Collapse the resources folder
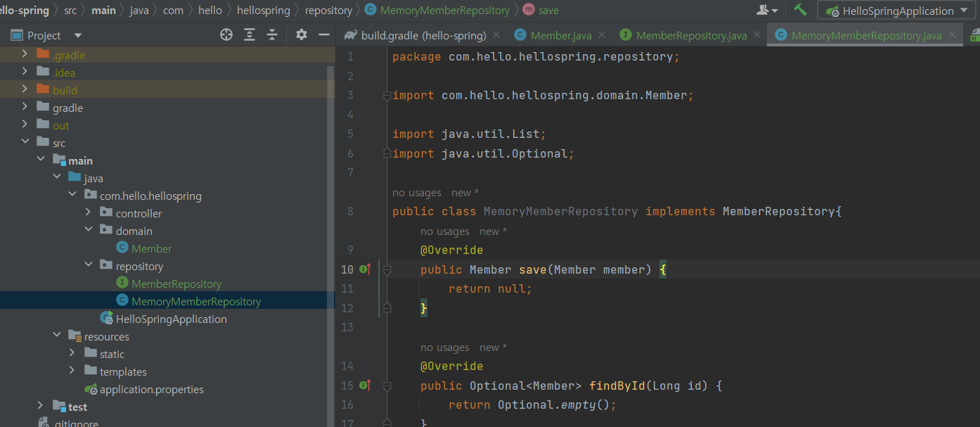Image resolution: width=980 pixels, height=427 pixels. point(57,336)
